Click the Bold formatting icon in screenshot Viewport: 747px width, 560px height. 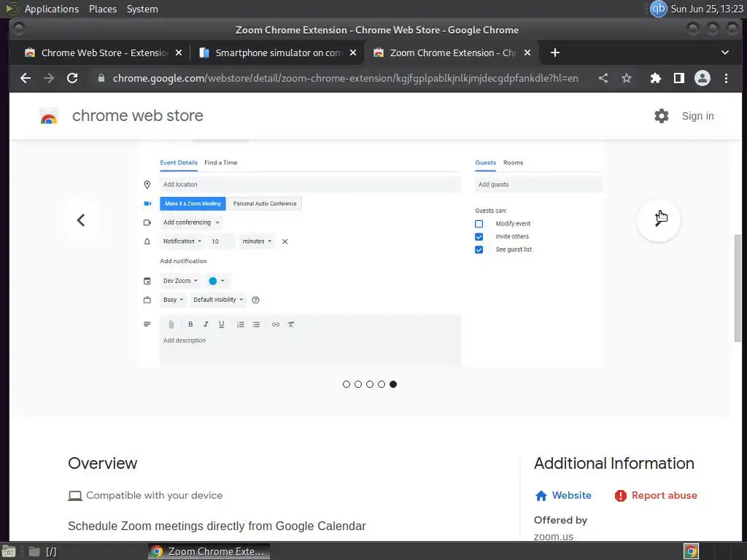(x=190, y=324)
